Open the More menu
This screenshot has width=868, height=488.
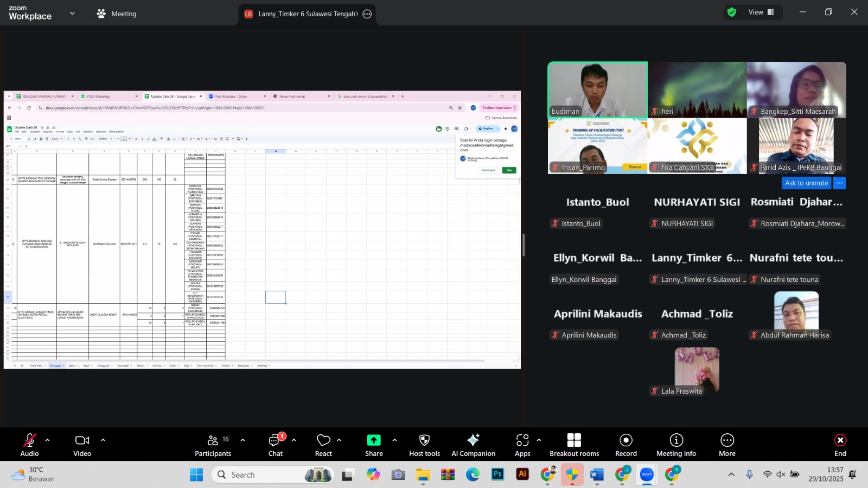727,445
